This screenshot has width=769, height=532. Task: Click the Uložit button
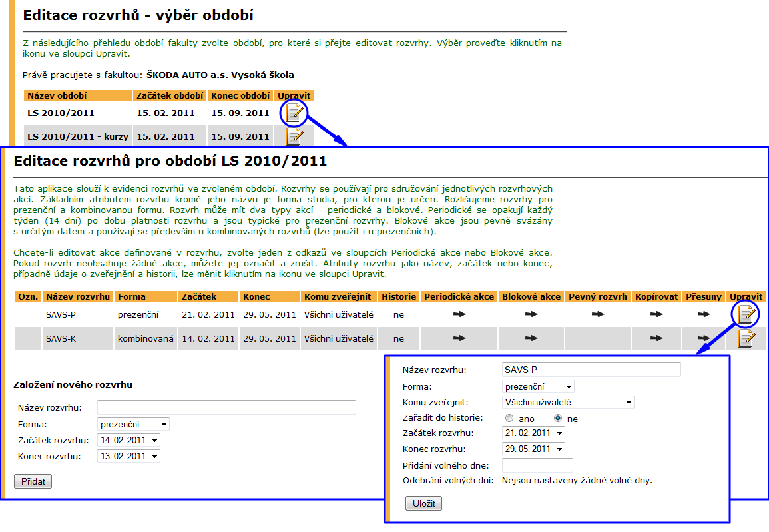[423, 503]
